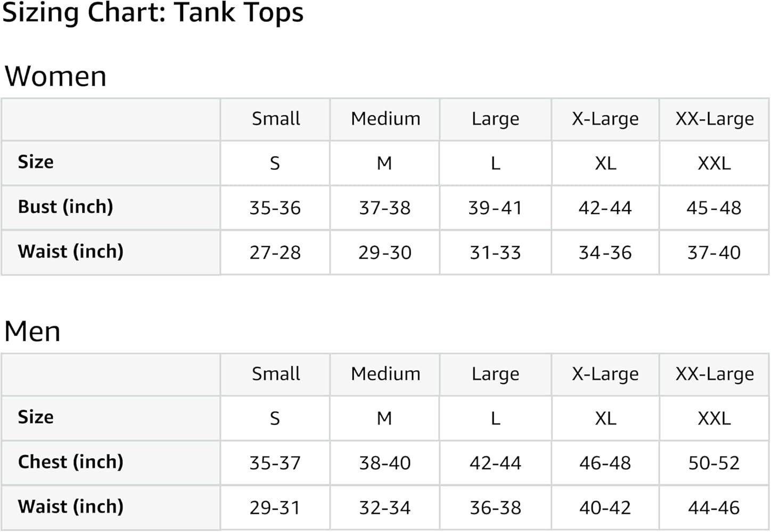The image size is (771, 532).
Task: Click the men's chest value 50-52
Action: click(714, 463)
